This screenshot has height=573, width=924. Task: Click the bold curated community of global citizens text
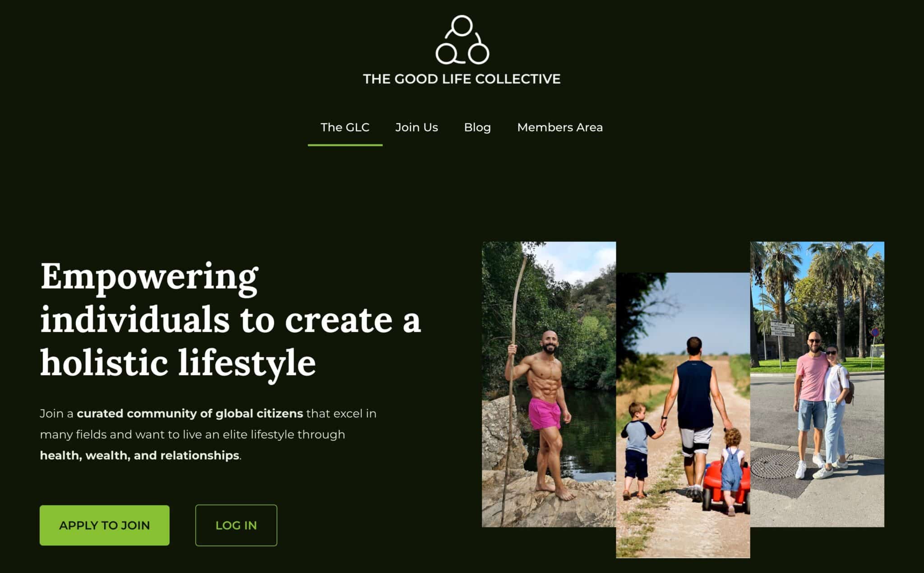click(x=190, y=414)
